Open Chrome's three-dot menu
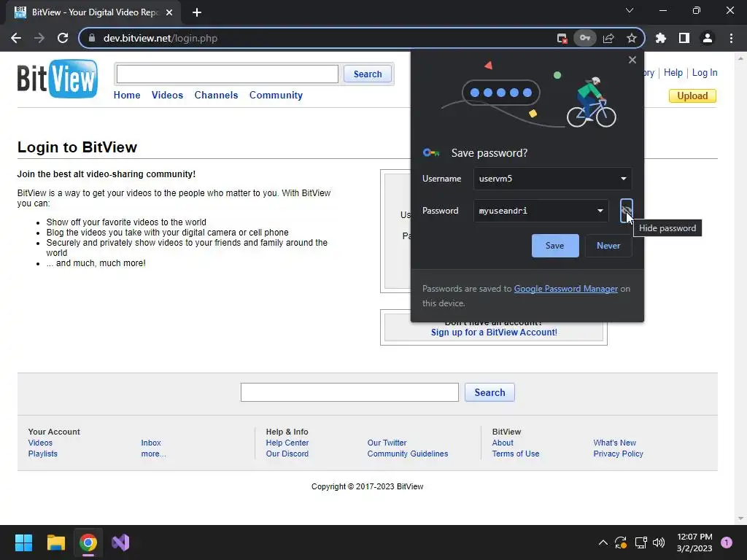Viewport: 747px width, 560px height. (x=731, y=38)
